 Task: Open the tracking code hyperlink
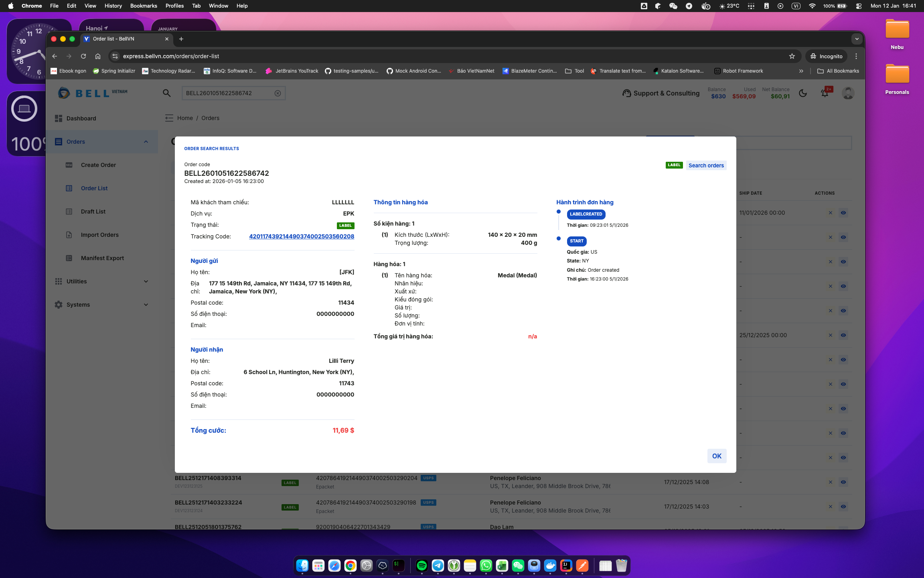302,236
